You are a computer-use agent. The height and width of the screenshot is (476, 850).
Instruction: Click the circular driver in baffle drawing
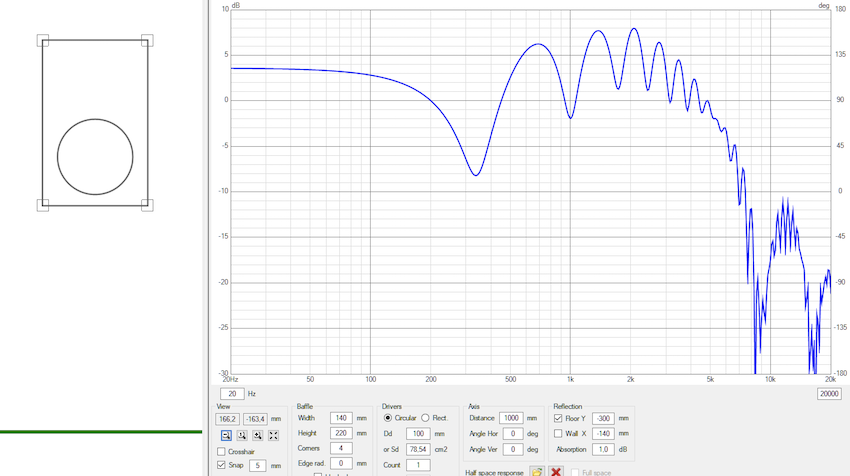95,157
